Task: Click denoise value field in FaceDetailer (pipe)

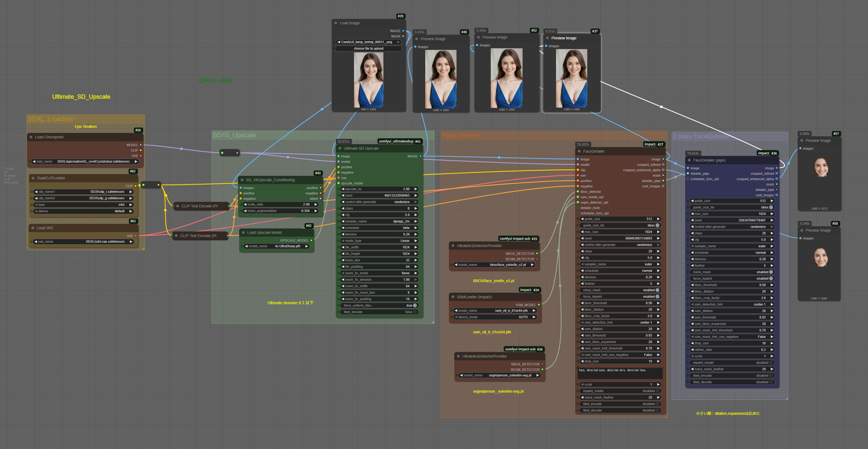Action: 731,259
